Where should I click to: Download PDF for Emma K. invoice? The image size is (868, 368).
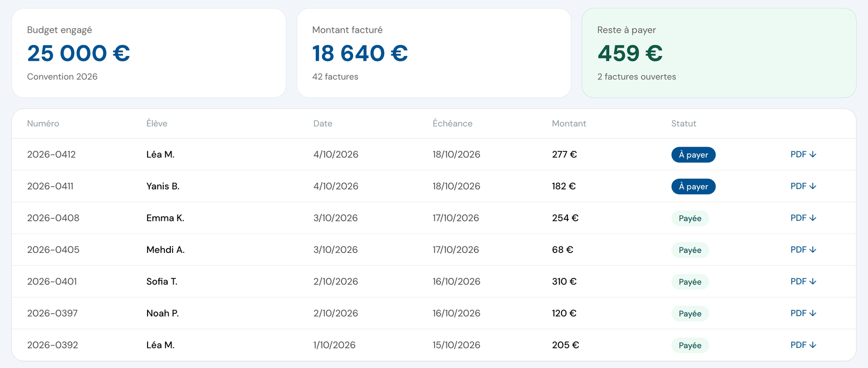[x=803, y=218]
